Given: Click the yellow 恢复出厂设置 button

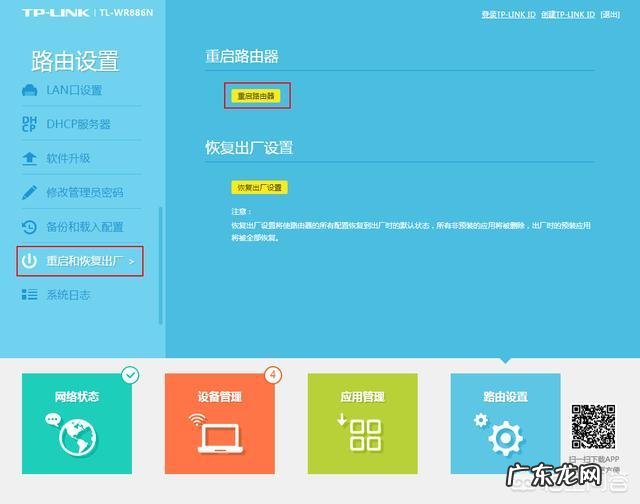Looking at the screenshot, I should point(260,187).
